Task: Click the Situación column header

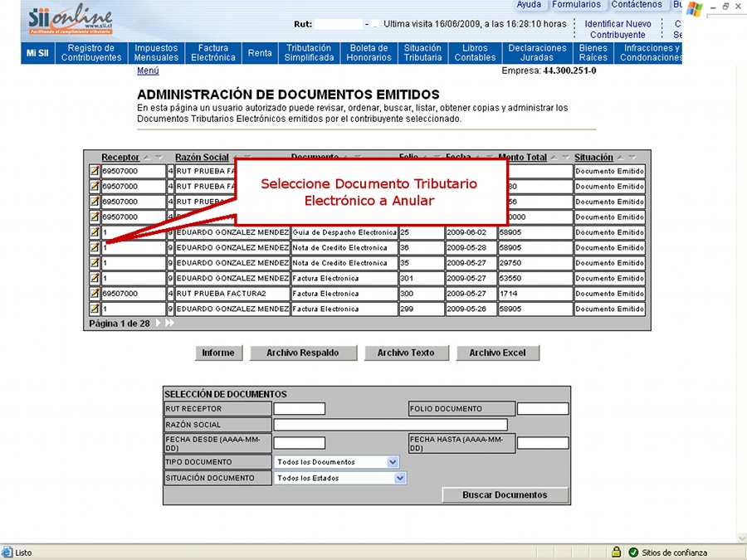Action: pyautogui.click(x=593, y=157)
